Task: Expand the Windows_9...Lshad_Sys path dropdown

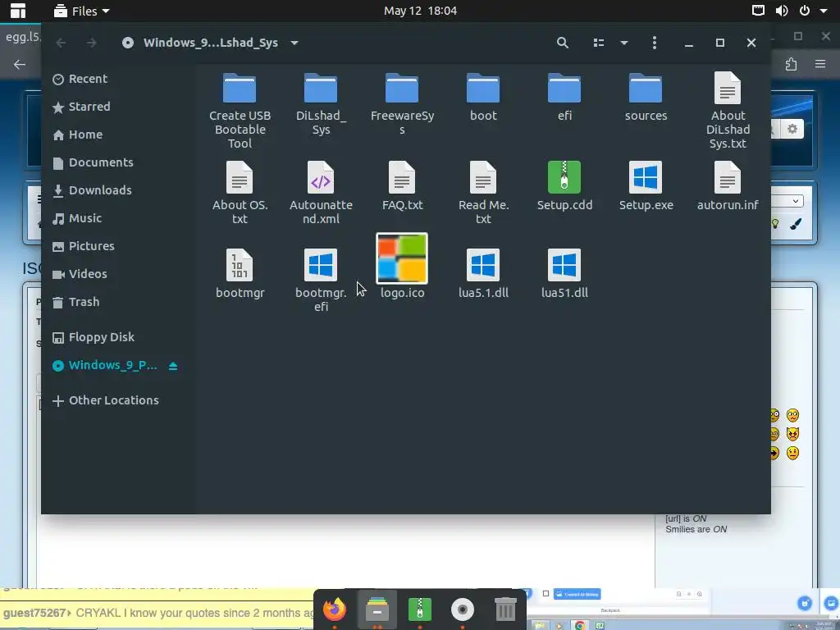Action: (294, 43)
